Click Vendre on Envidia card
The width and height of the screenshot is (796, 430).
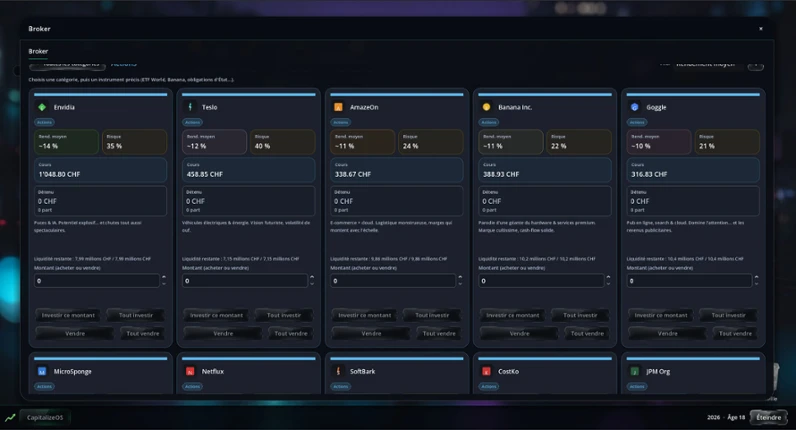(x=75, y=334)
